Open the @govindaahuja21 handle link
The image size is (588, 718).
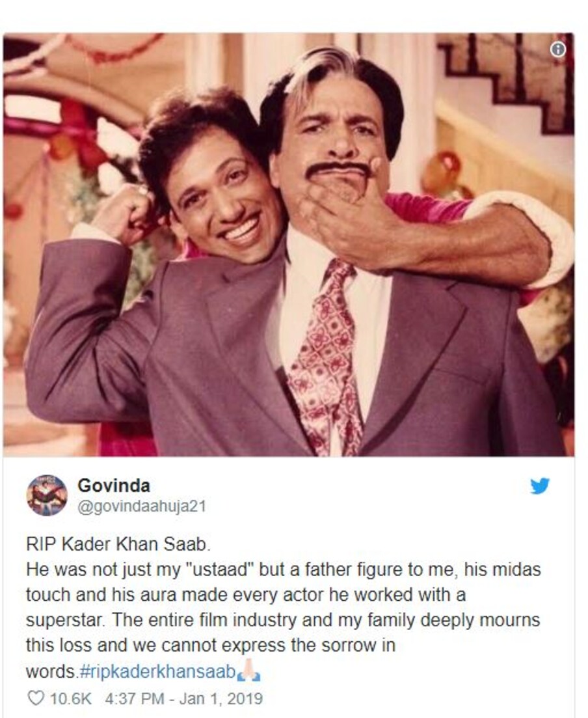point(142,507)
